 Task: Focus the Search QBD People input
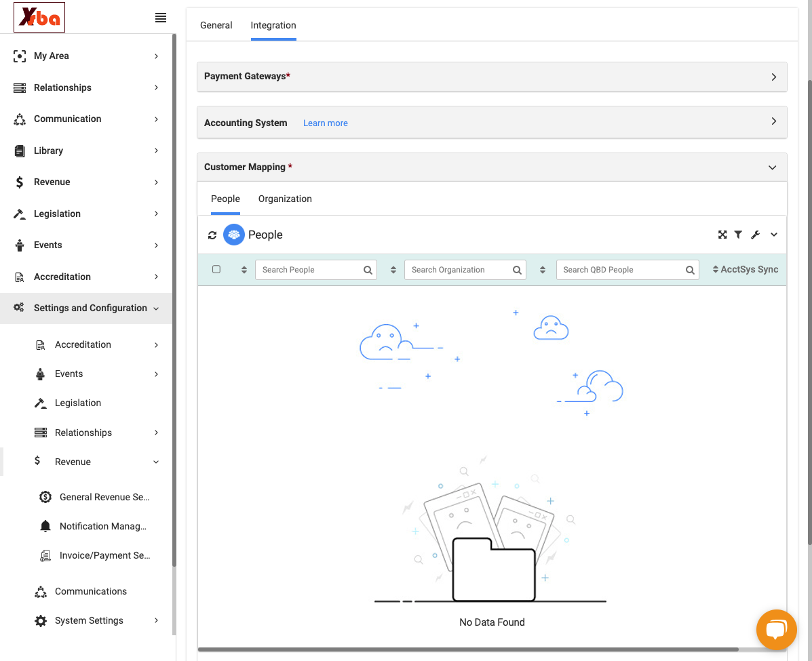point(627,271)
